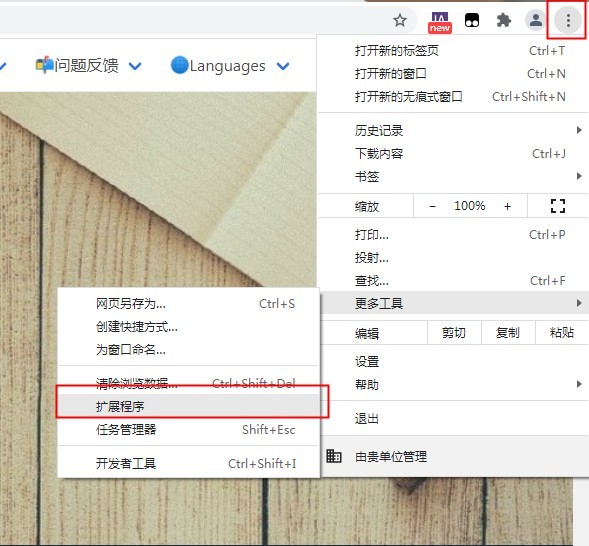Open the profile avatar icon

click(x=535, y=20)
